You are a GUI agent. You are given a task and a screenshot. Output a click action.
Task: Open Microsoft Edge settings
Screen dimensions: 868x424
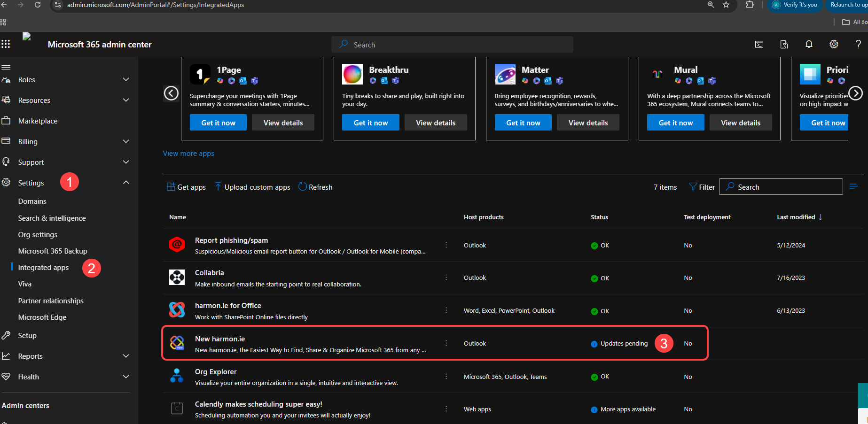(x=42, y=317)
